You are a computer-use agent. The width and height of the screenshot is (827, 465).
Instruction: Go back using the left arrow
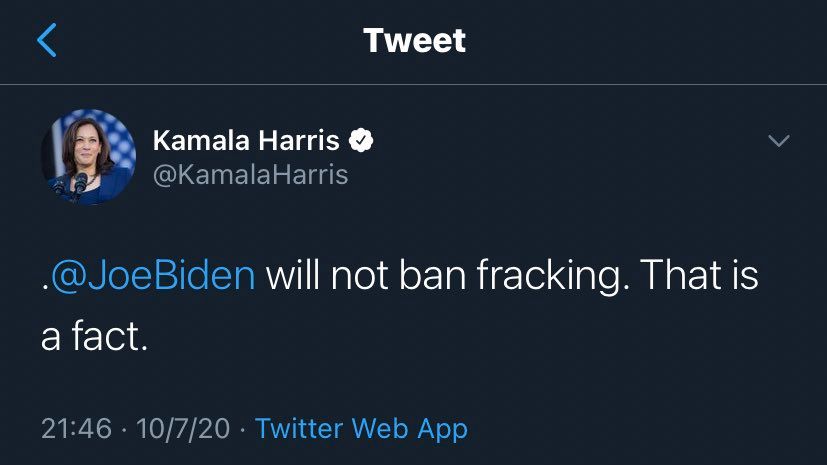(47, 41)
